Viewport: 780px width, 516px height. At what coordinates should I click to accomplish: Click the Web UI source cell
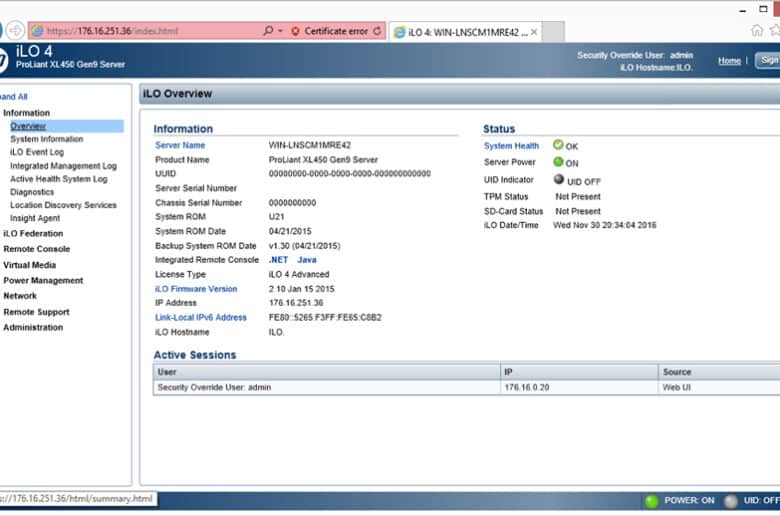point(719,387)
